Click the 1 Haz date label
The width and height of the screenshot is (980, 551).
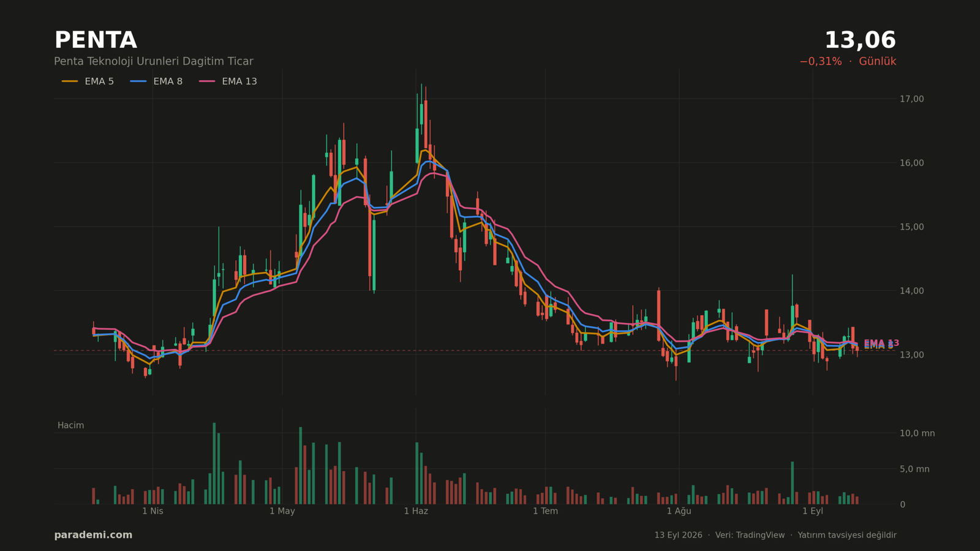[x=416, y=511]
